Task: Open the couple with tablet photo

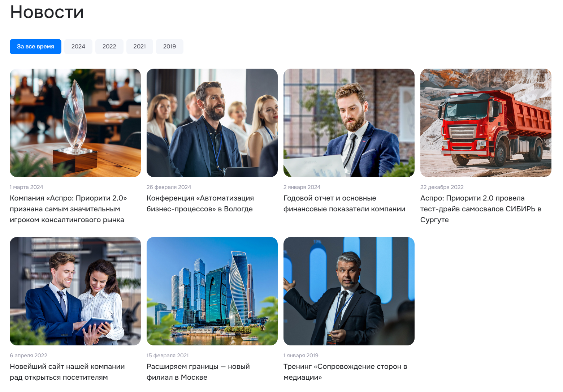Action: pyautogui.click(x=75, y=291)
